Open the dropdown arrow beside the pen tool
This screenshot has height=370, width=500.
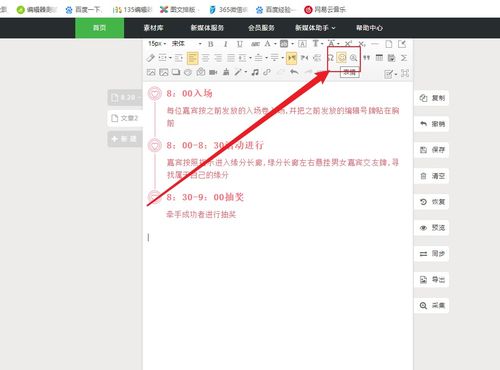tap(246, 72)
